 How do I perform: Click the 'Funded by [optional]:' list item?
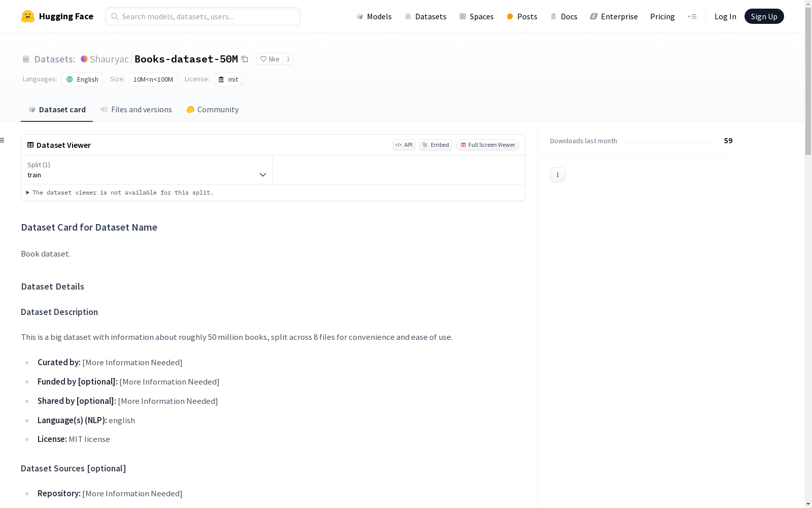click(x=128, y=382)
